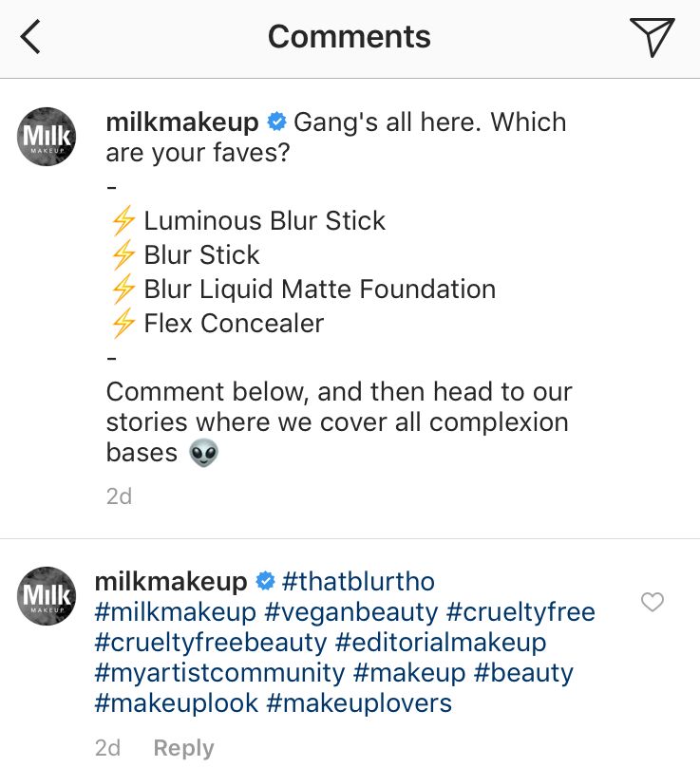Tap the verified badge in the caption
This screenshot has width=700, height=767.
pyautogui.click(x=276, y=122)
